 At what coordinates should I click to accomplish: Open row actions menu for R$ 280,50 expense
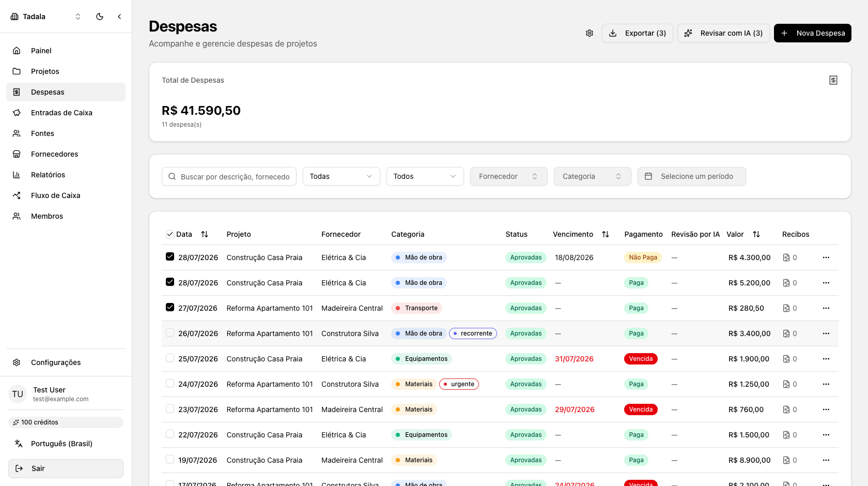(826, 308)
